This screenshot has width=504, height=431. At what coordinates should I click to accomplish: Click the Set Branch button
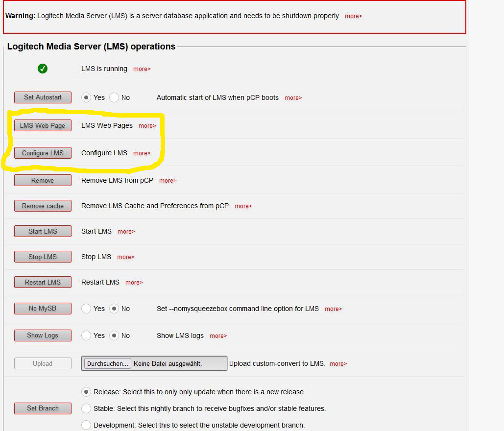pyautogui.click(x=43, y=408)
